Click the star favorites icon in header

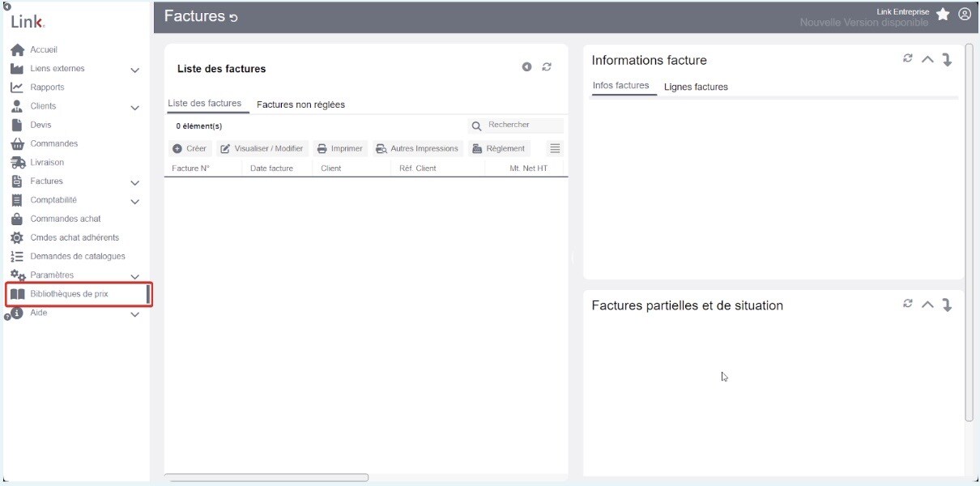(943, 15)
